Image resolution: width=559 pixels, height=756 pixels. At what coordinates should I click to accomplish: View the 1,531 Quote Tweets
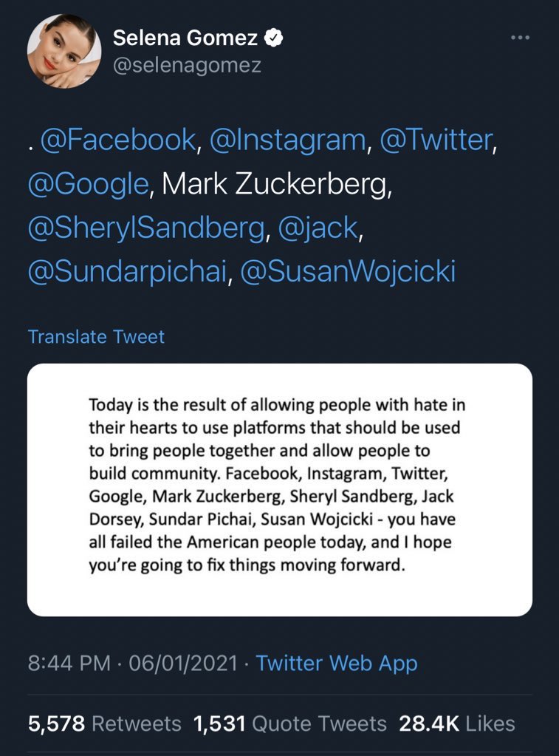pyautogui.click(x=290, y=723)
